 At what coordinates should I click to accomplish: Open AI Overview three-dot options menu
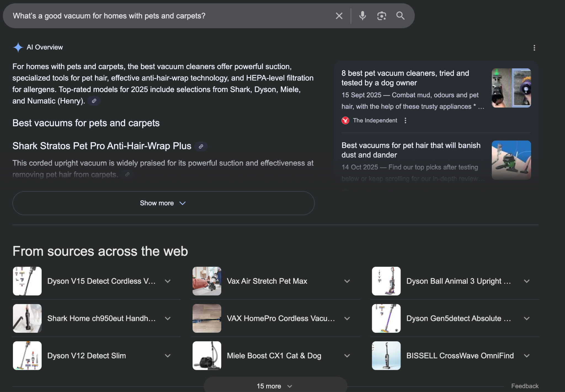click(x=534, y=48)
